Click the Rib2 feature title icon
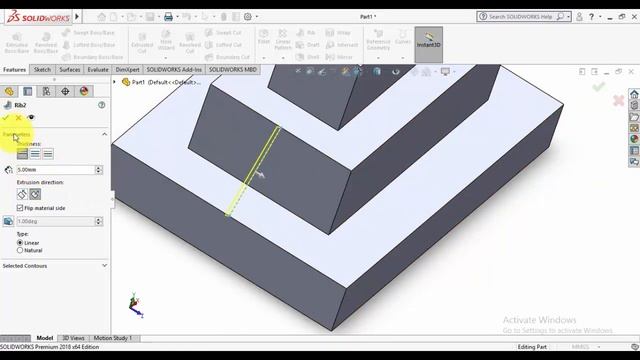This screenshot has height=360, width=640. click(7, 105)
